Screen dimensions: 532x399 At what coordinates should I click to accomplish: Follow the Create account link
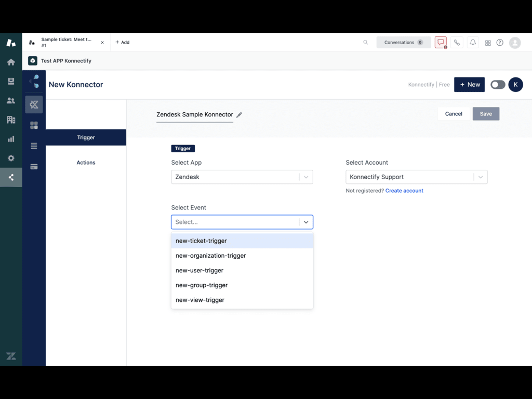click(404, 191)
